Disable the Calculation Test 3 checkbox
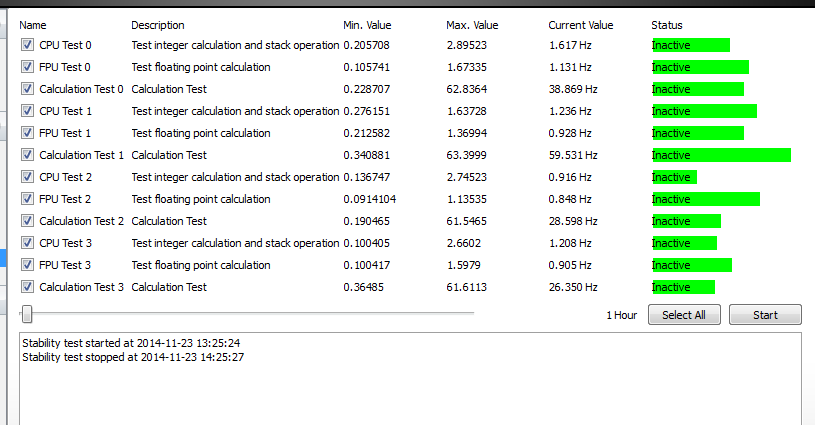The height and width of the screenshot is (425, 815). [27, 287]
